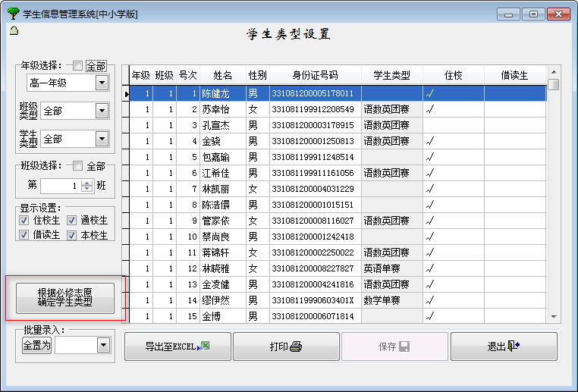Click the 住校 checkmark in 苏幸怡's row
Image resolution: width=578 pixels, height=392 pixels.
click(x=430, y=110)
